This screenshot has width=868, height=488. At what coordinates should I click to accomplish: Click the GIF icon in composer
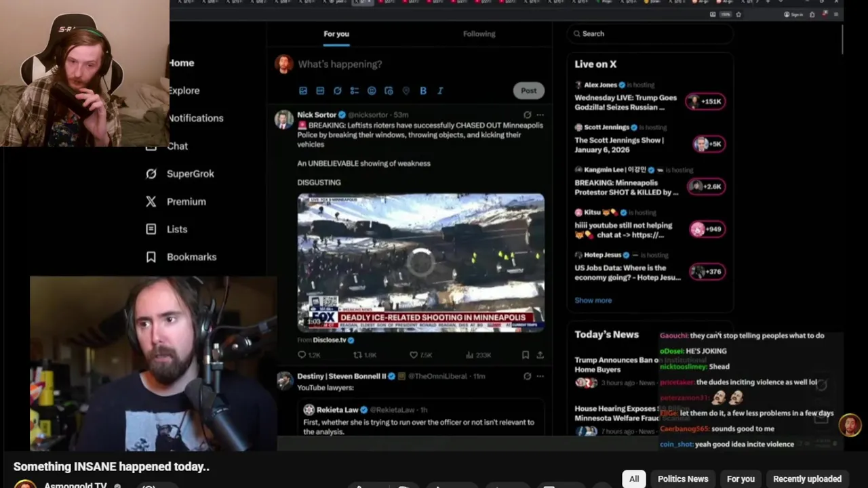(320, 91)
